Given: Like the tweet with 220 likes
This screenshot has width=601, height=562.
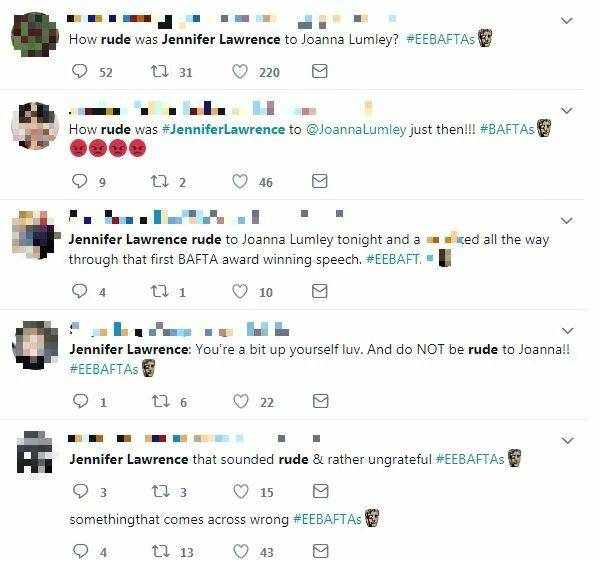Looking at the screenshot, I should coord(240,72).
